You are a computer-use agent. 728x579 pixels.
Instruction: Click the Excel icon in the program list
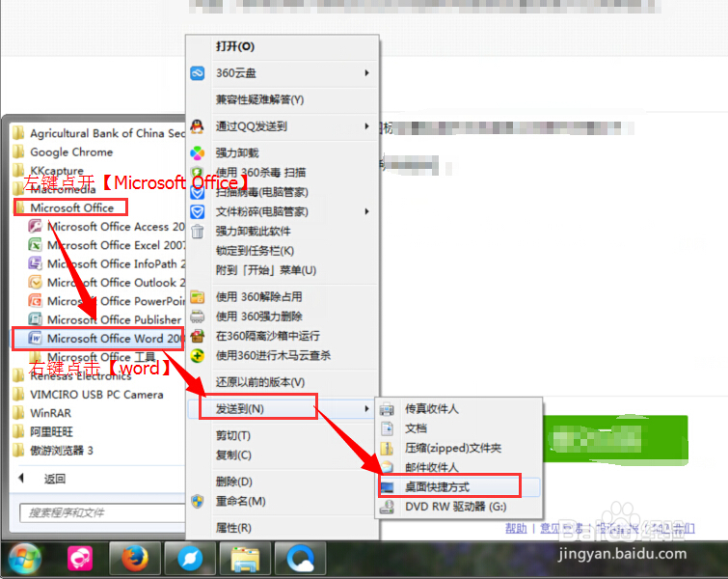tap(36, 245)
